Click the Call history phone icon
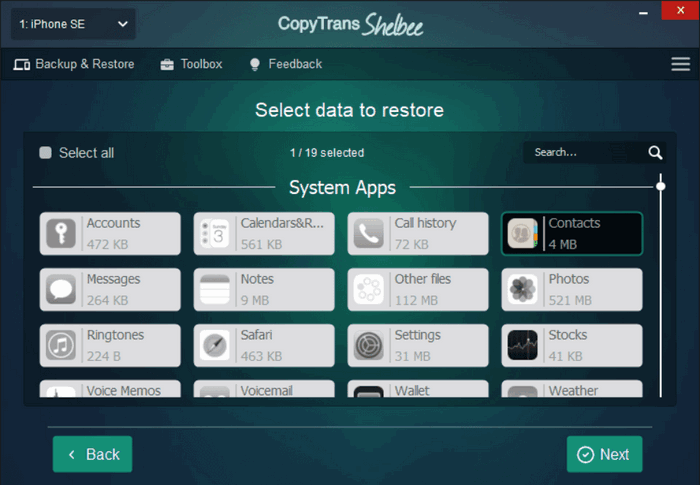The width and height of the screenshot is (700, 485). point(368,233)
